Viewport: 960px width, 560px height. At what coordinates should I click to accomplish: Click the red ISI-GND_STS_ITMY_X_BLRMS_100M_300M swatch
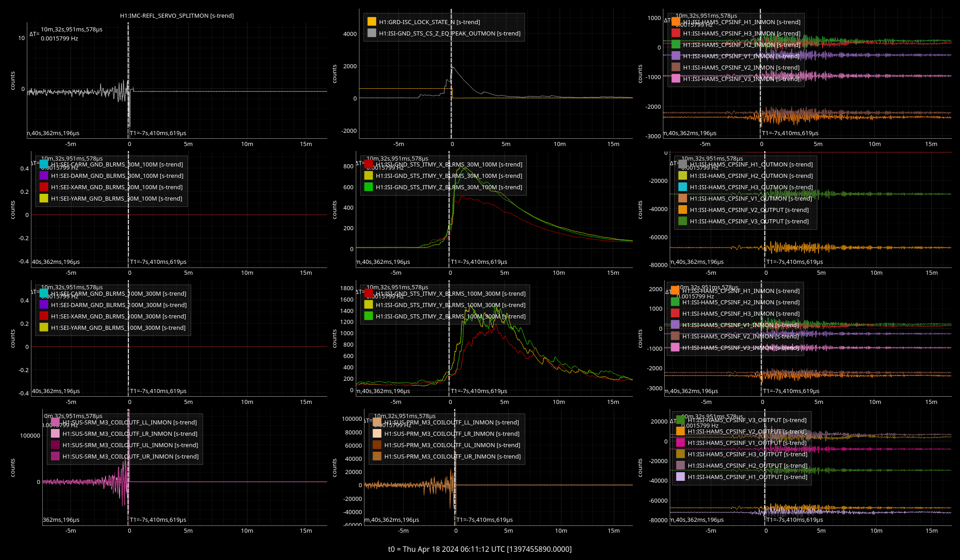coord(369,293)
